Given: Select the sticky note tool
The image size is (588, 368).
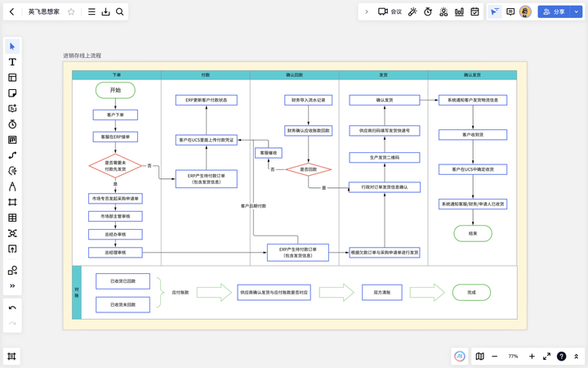Looking at the screenshot, I should pyautogui.click(x=12, y=93).
